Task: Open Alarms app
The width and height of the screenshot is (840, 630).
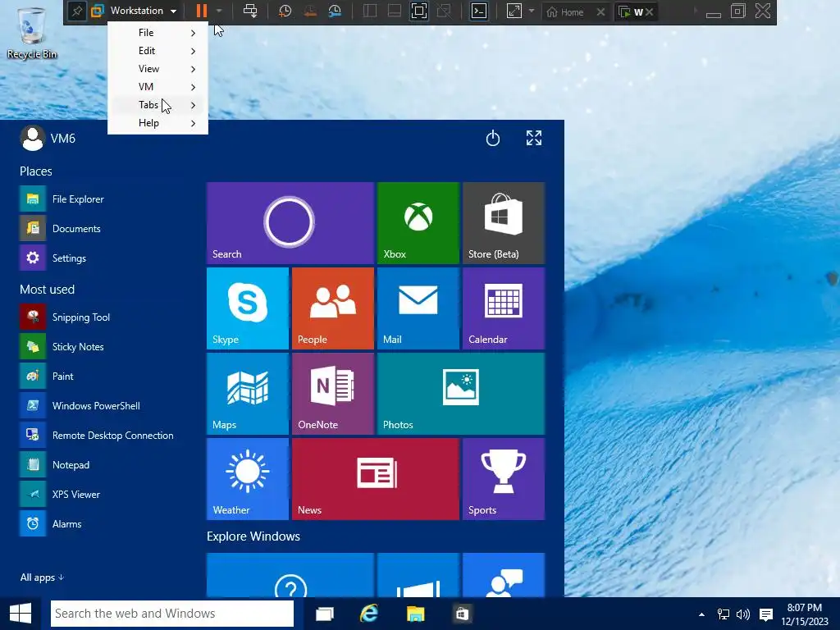Action: pos(51,523)
